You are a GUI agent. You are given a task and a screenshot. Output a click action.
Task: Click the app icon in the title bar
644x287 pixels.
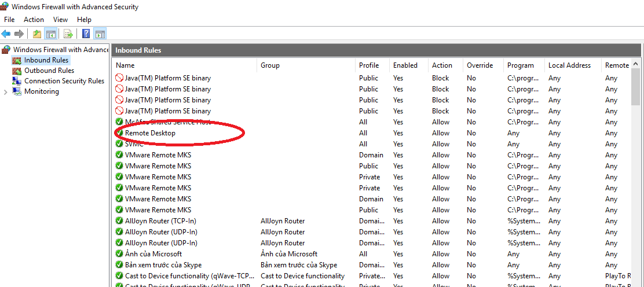coord(5,6)
